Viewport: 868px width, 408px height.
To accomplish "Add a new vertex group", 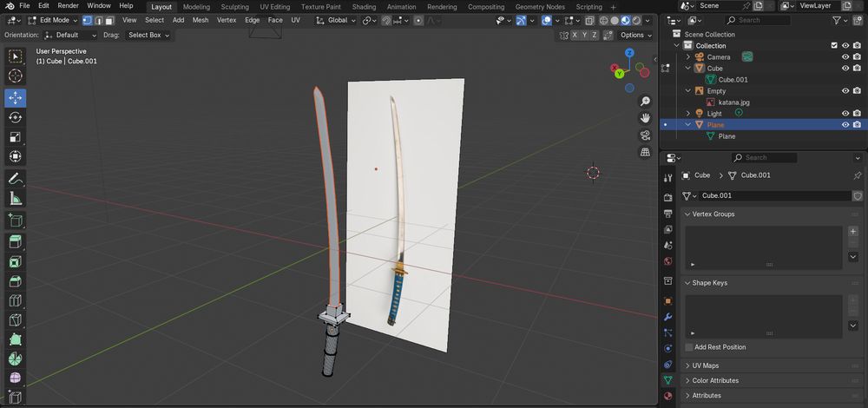I will pos(853,232).
